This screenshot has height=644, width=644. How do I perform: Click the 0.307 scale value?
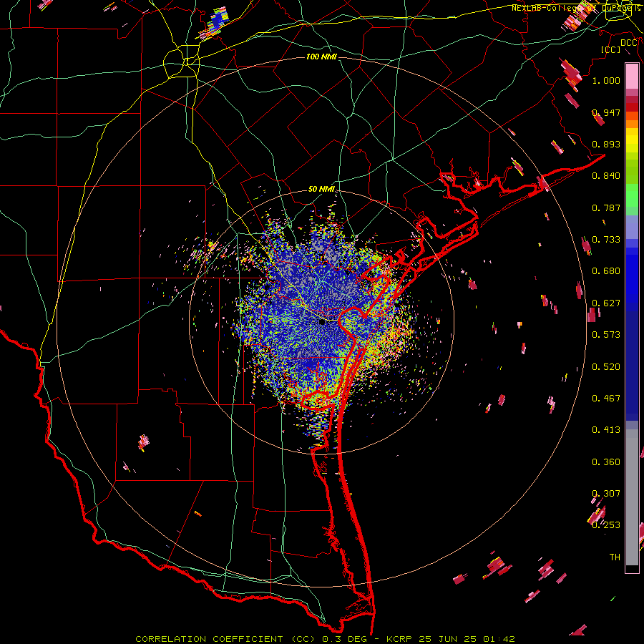606,494
